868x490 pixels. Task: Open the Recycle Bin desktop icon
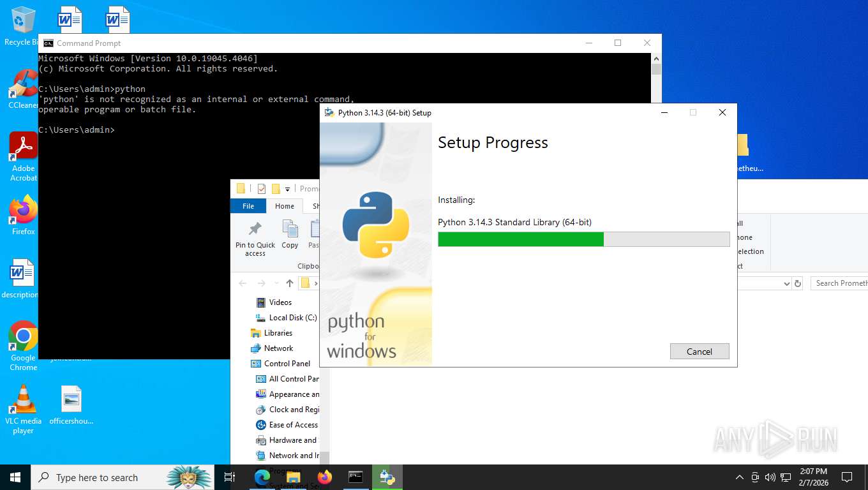22,27
